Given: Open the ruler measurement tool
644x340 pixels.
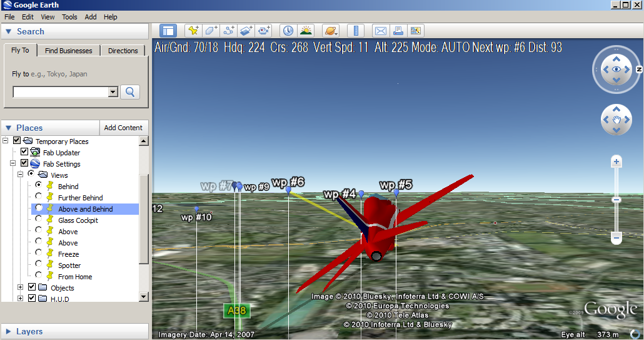Looking at the screenshot, I should pos(356,31).
